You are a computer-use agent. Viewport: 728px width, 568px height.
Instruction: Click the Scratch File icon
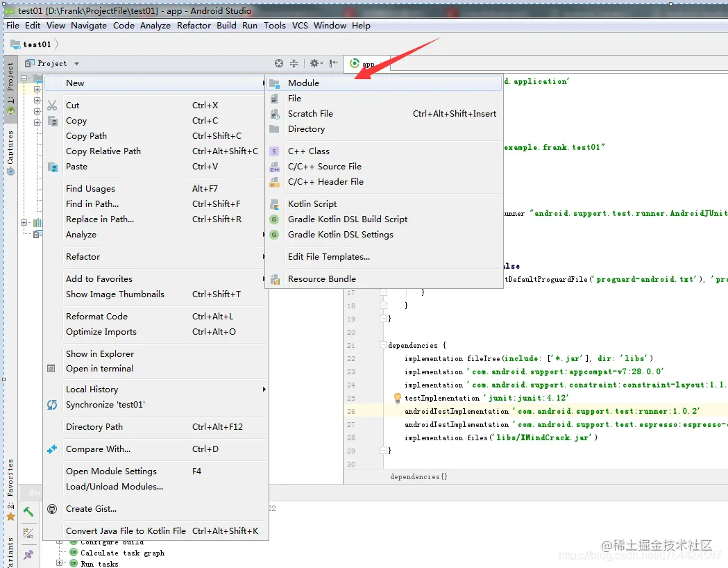[274, 115]
